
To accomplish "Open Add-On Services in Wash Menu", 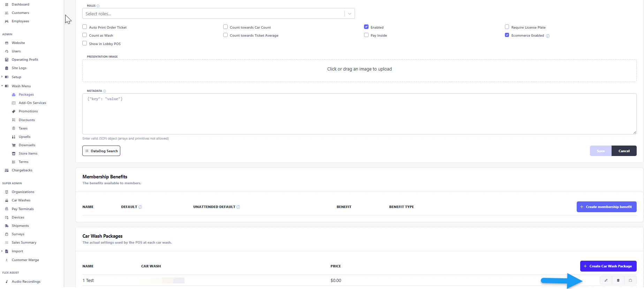I will tap(32, 103).
